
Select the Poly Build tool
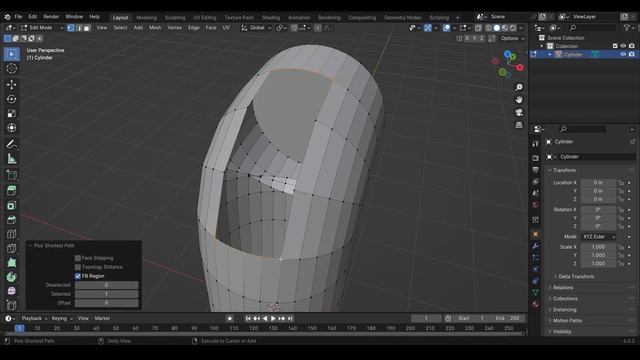point(11,262)
